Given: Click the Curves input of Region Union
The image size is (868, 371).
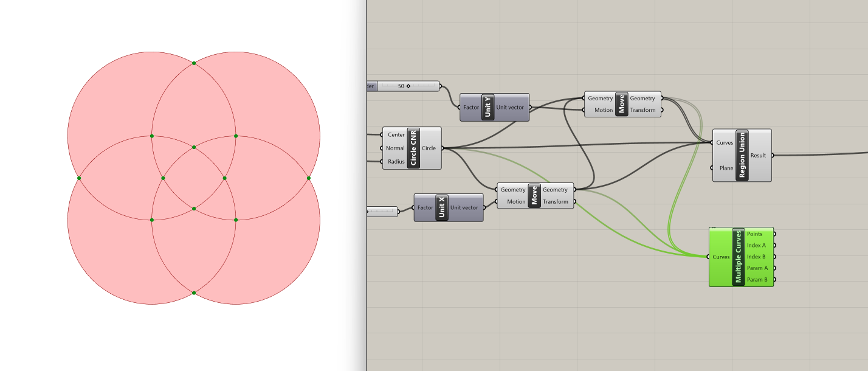Looking at the screenshot, I should point(725,142).
